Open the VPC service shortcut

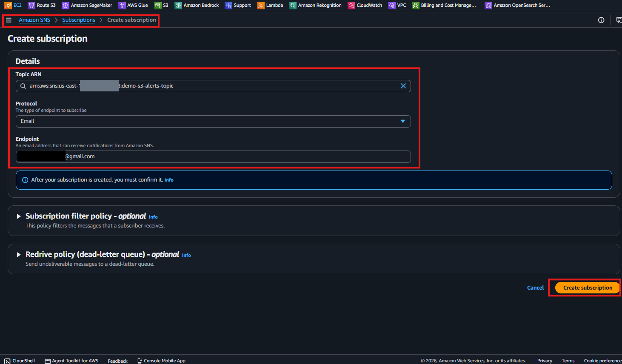pyautogui.click(x=397, y=5)
